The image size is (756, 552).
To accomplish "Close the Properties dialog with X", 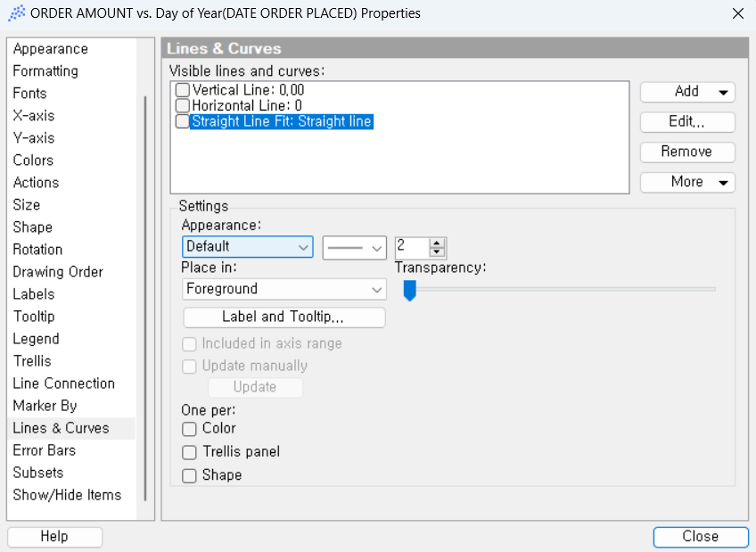I will (x=737, y=13).
